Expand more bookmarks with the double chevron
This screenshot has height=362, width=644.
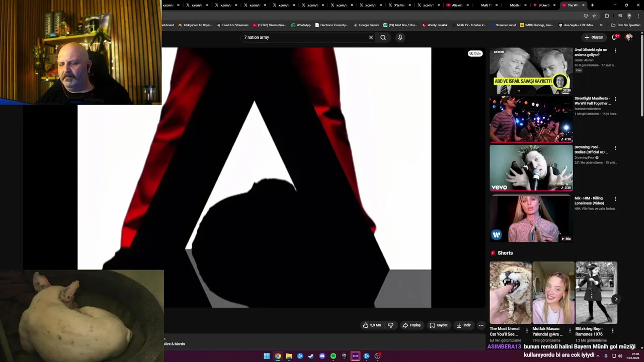601,25
